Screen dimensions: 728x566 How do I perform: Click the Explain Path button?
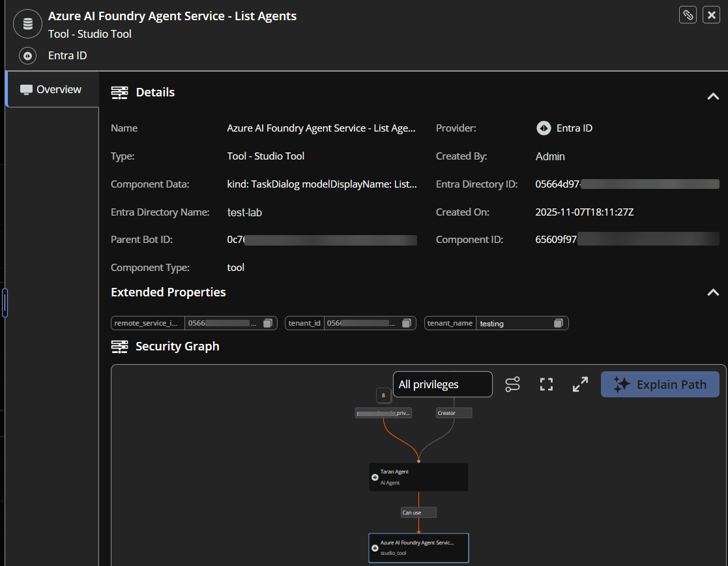click(660, 384)
